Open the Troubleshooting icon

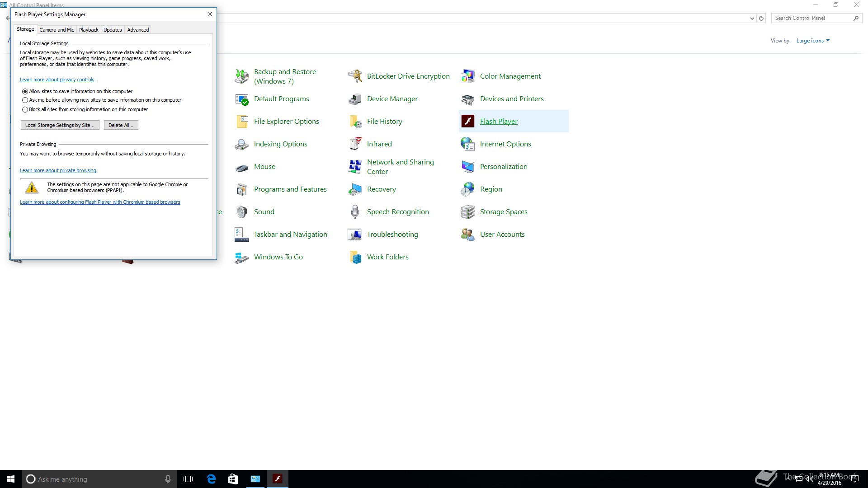355,235
